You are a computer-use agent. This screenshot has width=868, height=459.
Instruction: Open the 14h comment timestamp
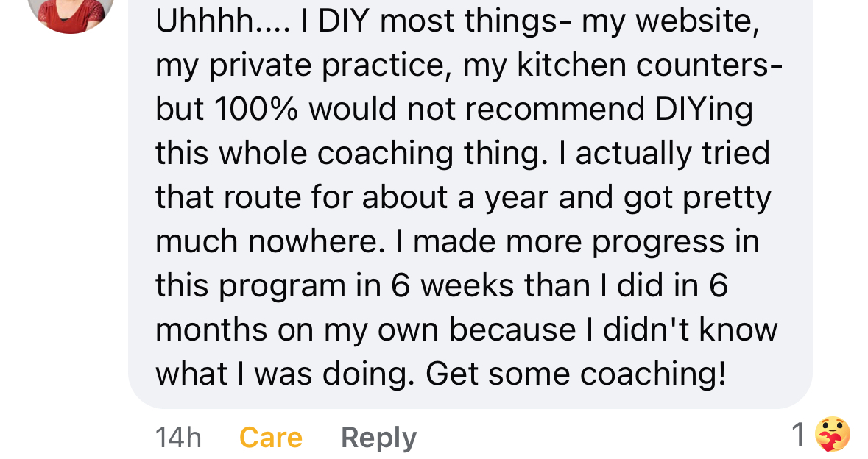(x=178, y=438)
